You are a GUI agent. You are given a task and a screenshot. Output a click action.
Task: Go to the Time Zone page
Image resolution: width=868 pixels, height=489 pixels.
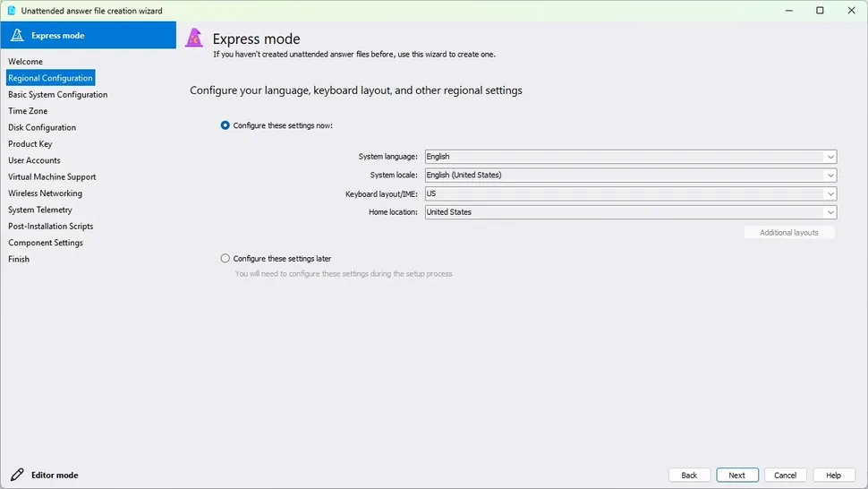click(x=28, y=111)
